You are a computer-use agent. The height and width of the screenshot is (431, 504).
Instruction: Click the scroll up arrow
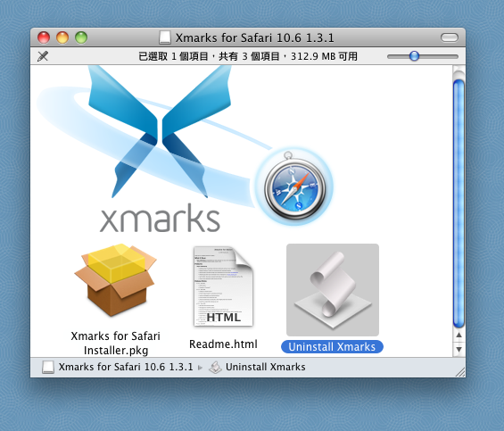(459, 336)
